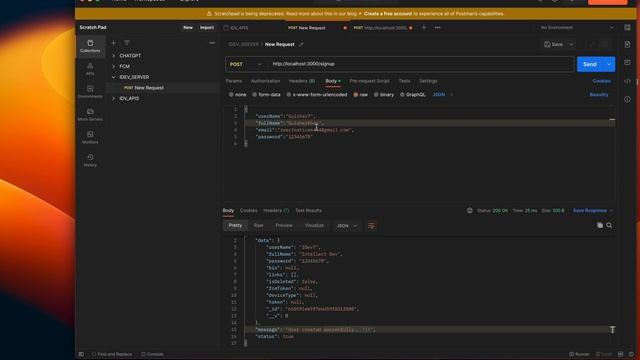Click the request URL input field
The width and height of the screenshot is (640, 360).
point(420,64)
